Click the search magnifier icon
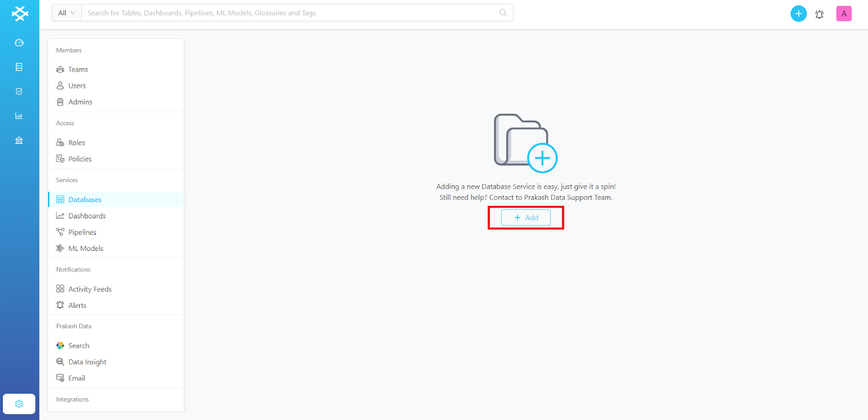This screenshot has height=420, width=868. click(x=503, y=13)
